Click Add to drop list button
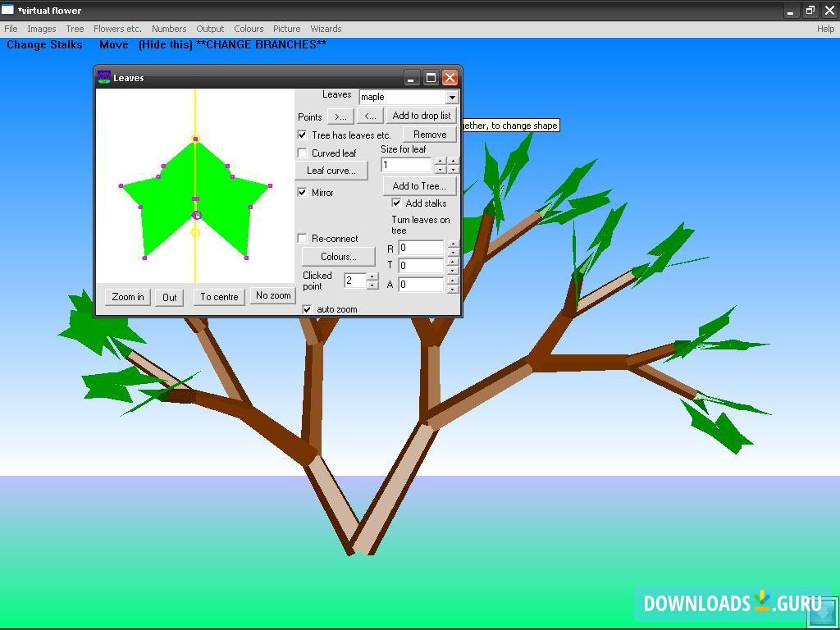Screen dimensions: 840x630 click(x=422, y=116)
